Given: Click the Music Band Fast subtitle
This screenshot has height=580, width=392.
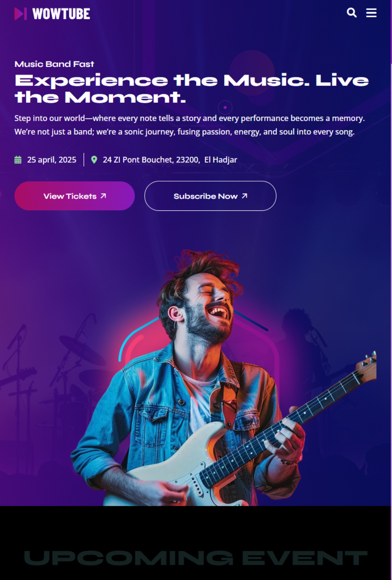Looking at the screenshot, I should point(54,64).
